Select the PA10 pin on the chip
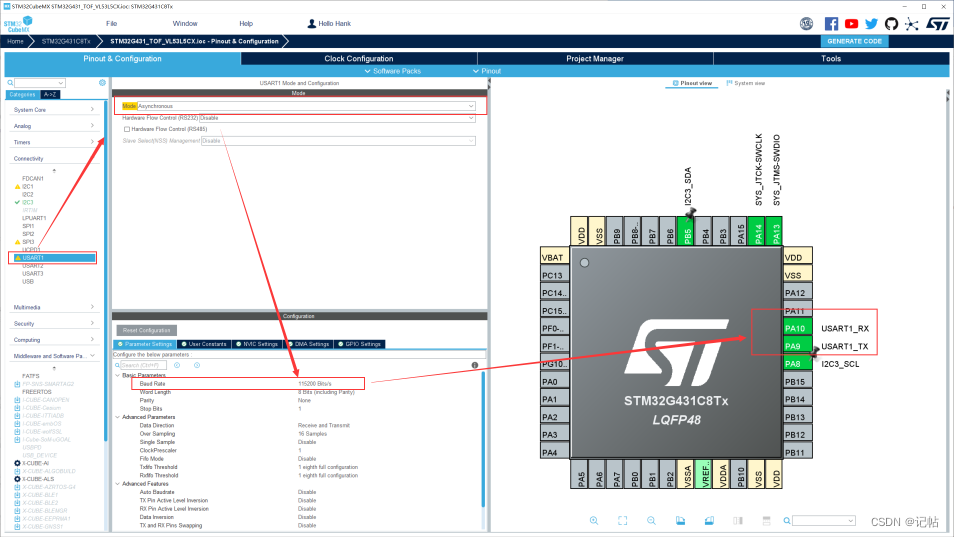954x537 pixels. [797, 328]
